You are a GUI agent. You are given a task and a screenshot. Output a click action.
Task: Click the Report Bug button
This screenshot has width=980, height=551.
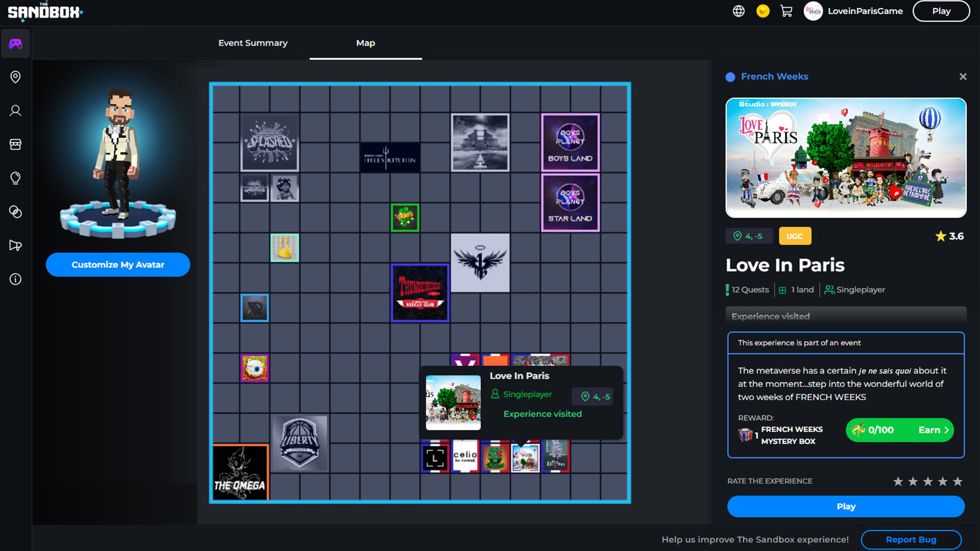tap(911, 539)
